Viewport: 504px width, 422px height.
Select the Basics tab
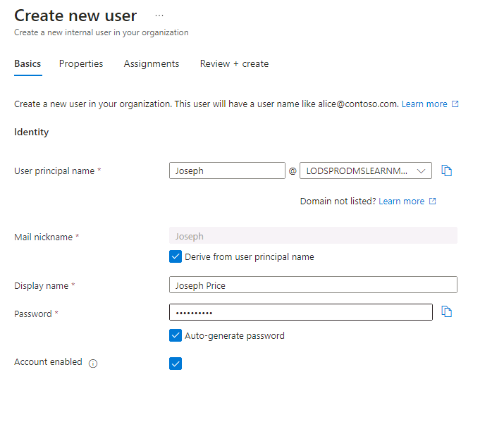click(27, 63)
